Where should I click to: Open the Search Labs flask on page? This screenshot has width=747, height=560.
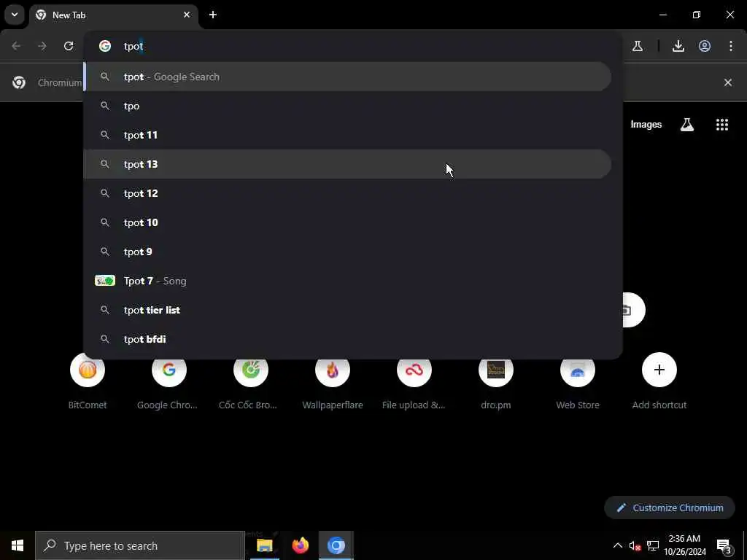click(687, 124)
